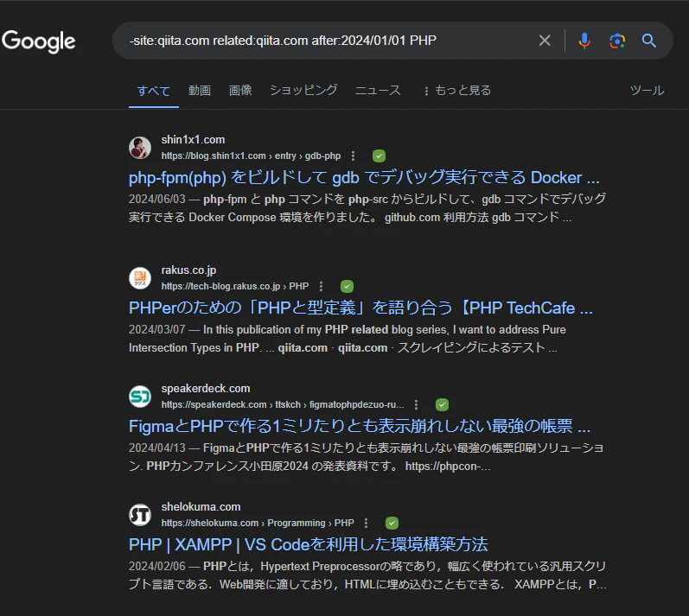This screenshot has height=616, width=689.
Task: Click the shin1x1.com profile favicon
Action: [140, 148]
